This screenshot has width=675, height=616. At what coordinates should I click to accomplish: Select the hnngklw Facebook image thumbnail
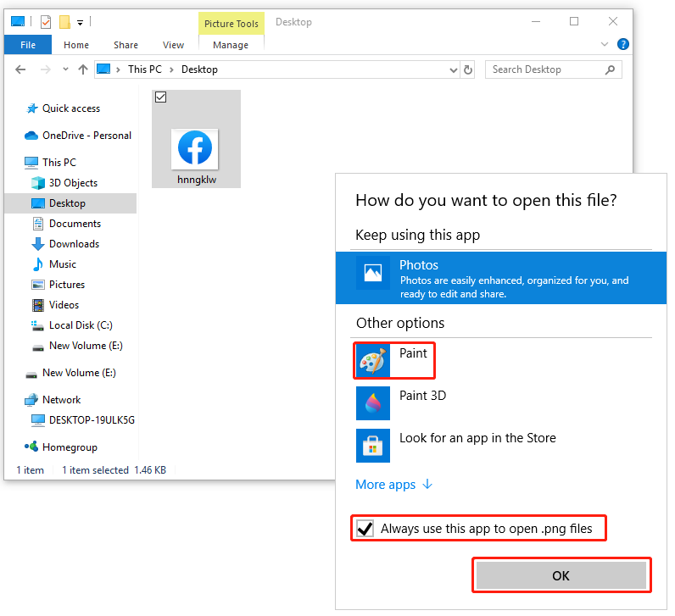coord(195,148)
